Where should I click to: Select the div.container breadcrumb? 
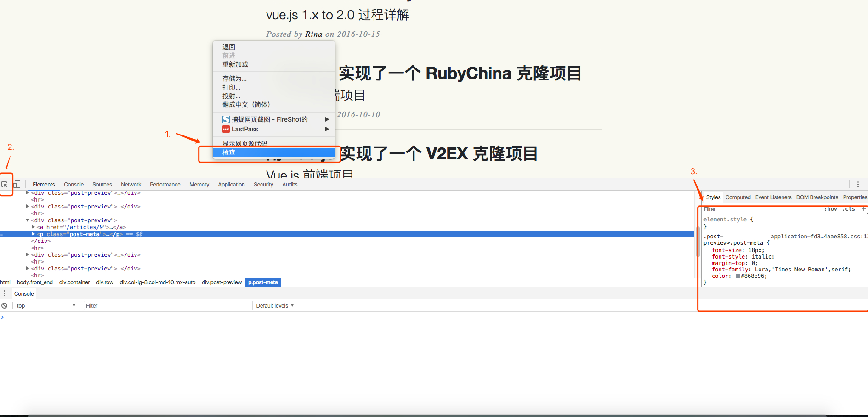pyautogui.click(x=74, y=282)
